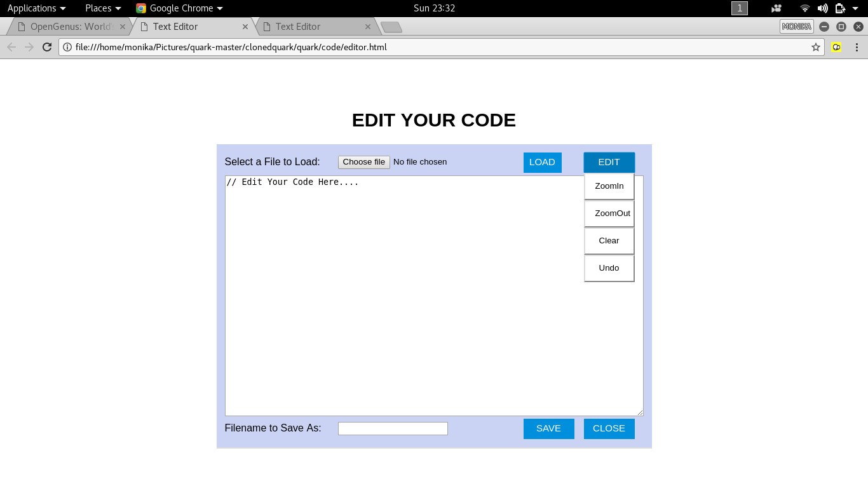Open Chrome's three-dot menu
This screenshot has width=868, height=488.
click(857, 46)
